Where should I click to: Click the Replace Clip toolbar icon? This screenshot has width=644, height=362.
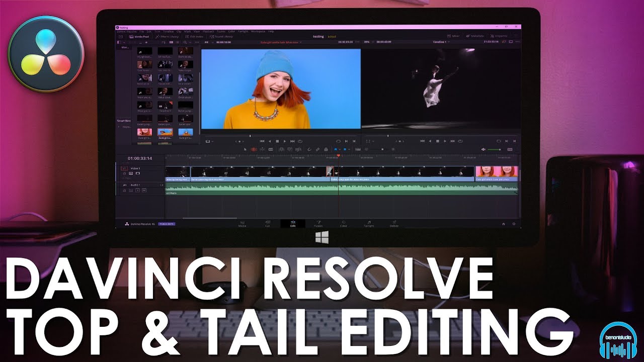click(x=298, y=149)
